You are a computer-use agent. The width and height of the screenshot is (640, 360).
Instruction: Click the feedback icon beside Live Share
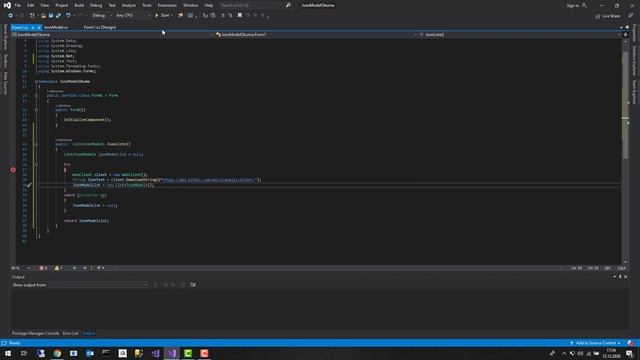tap(631, 16)
